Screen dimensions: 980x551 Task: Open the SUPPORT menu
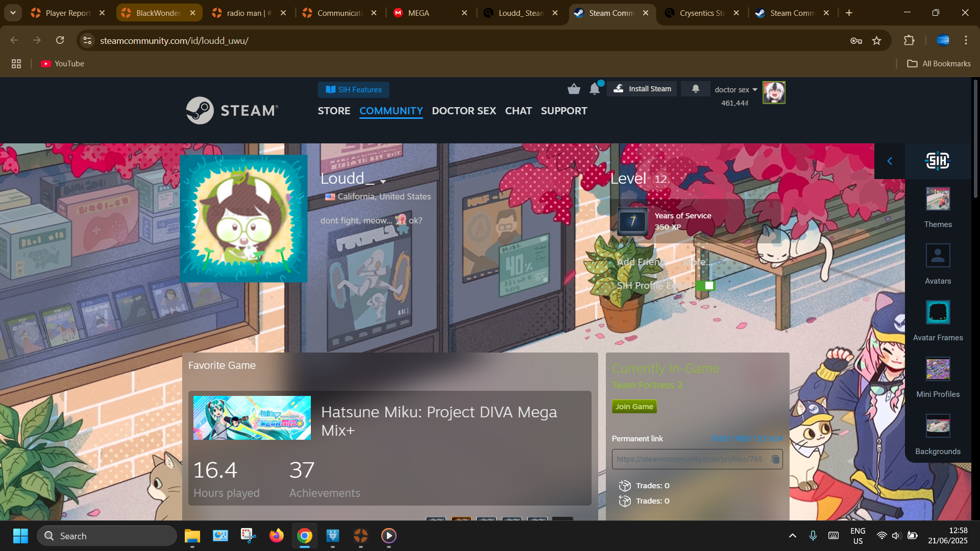[564, 111]
